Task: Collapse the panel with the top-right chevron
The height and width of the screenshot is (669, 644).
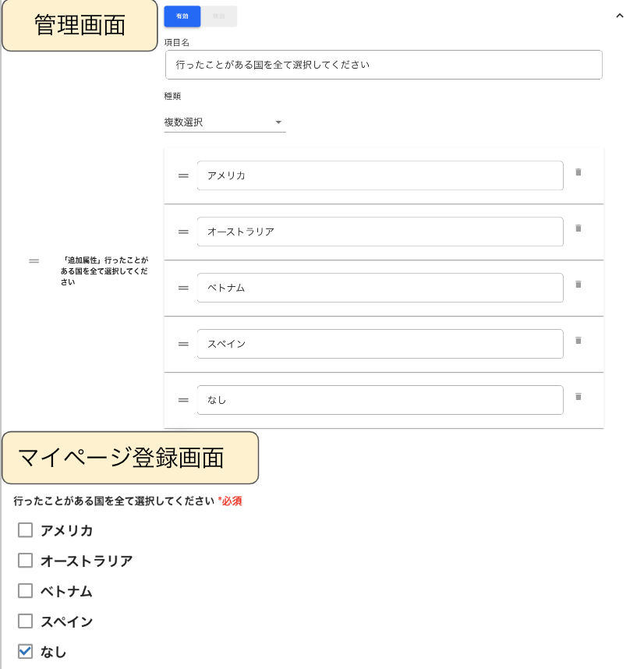Action: click(x=620, y=16)
